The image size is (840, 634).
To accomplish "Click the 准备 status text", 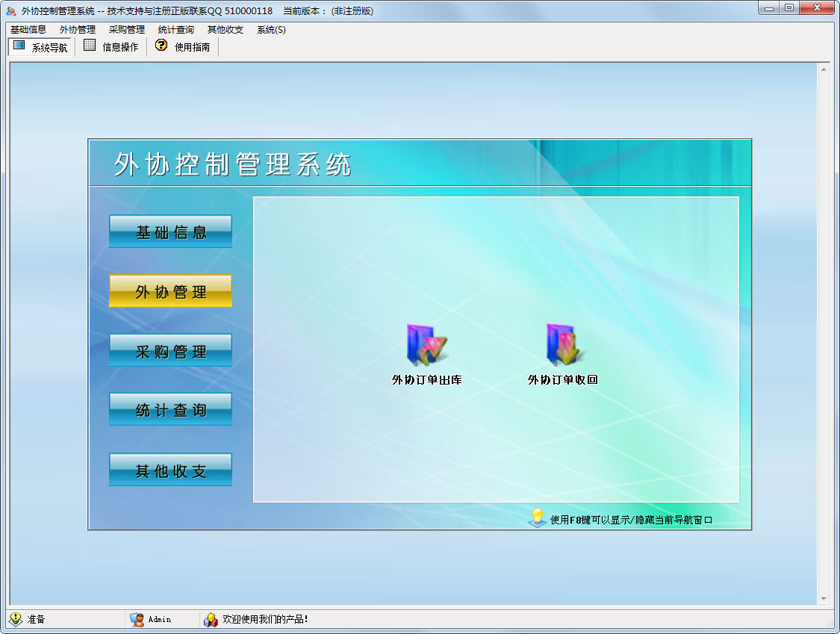I will [x=37, y=620].
